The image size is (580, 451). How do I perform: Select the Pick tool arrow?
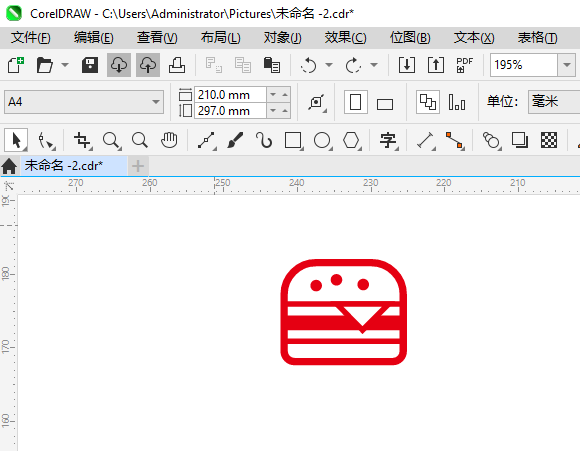16,140
